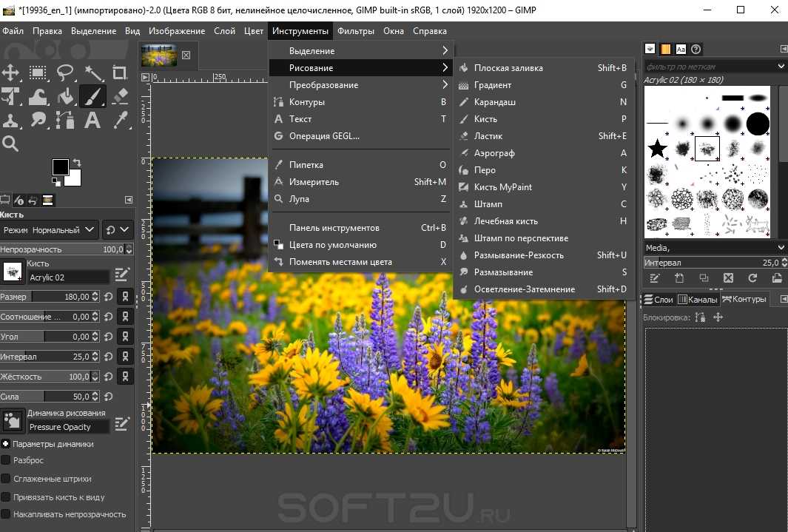Choose Поменять местами цвета entry
Viewport: 788px width, 532px height.
[361, 262]
